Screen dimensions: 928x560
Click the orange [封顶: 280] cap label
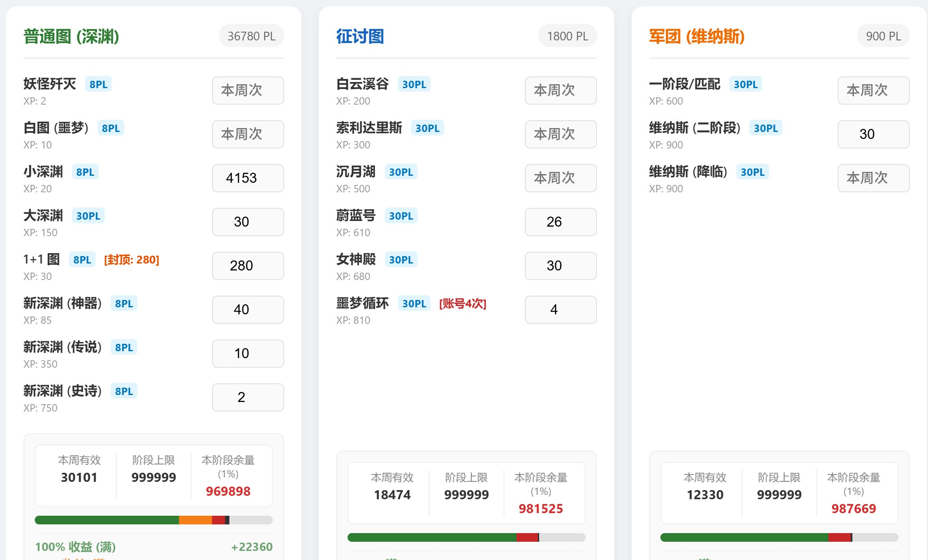tap(131, 259)
